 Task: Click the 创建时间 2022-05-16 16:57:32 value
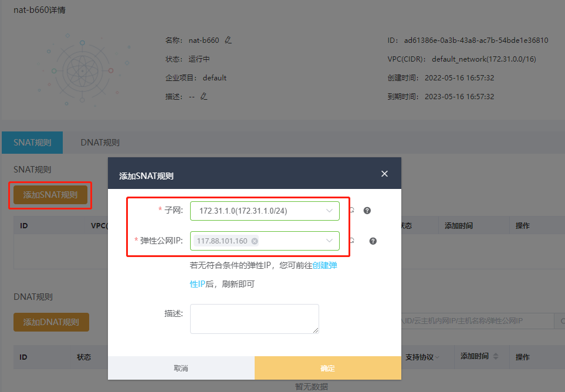pyautogui.click(x=459, y=78)
